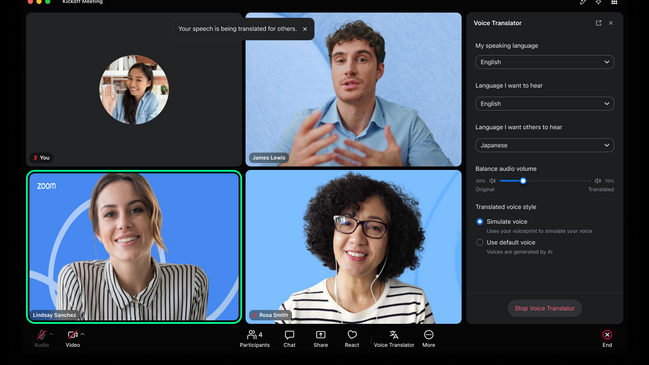
Task: Click Stop Voice Translator
Action: pos(545,308)
